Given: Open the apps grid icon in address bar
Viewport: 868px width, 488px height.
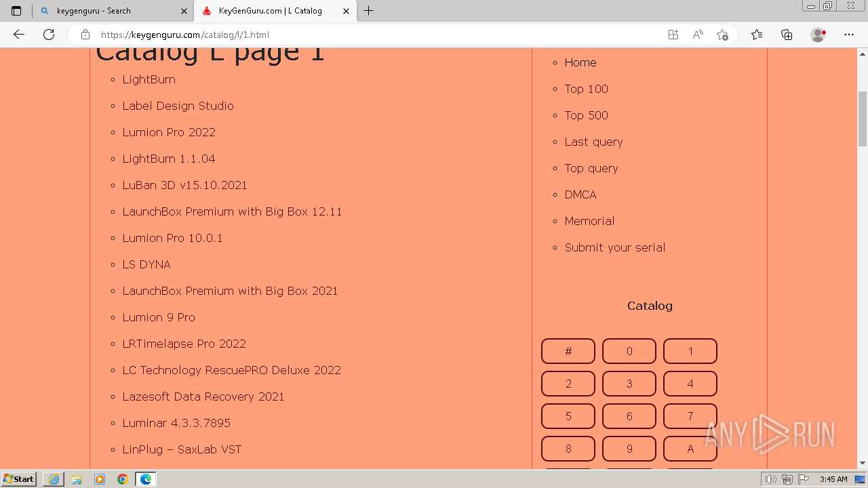Looking at the screenshot, I should pyautogui.click(x=673, y=35).
